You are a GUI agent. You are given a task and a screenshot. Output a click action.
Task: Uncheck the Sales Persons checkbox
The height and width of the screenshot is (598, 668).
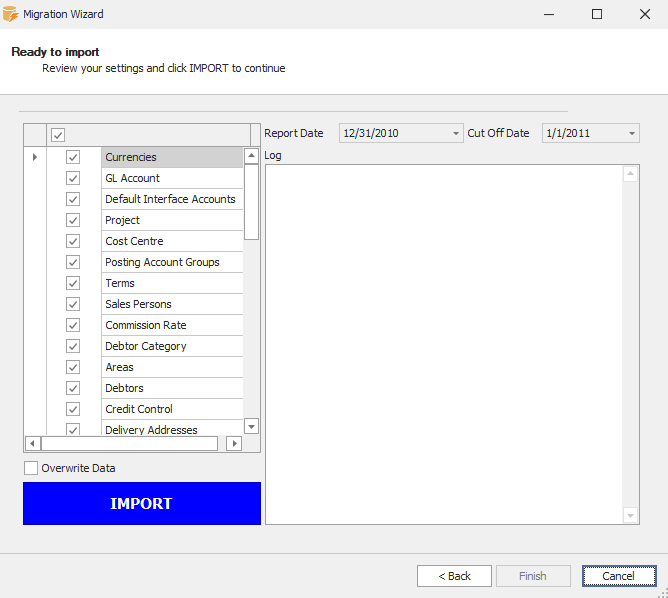click(73, 304)
